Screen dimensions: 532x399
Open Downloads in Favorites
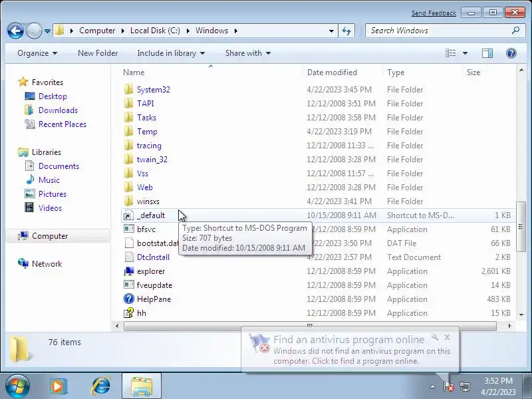[x=58, y=110]
